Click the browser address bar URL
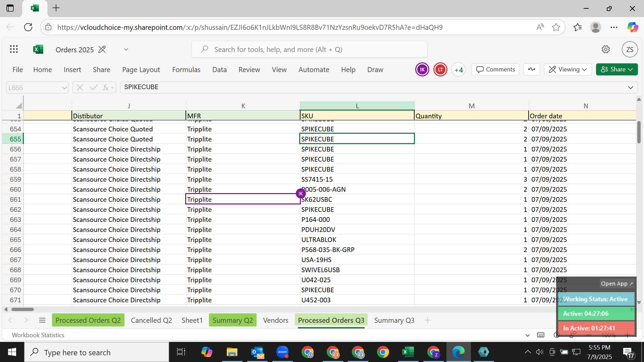644x362 pixels. tap(250, 27)
